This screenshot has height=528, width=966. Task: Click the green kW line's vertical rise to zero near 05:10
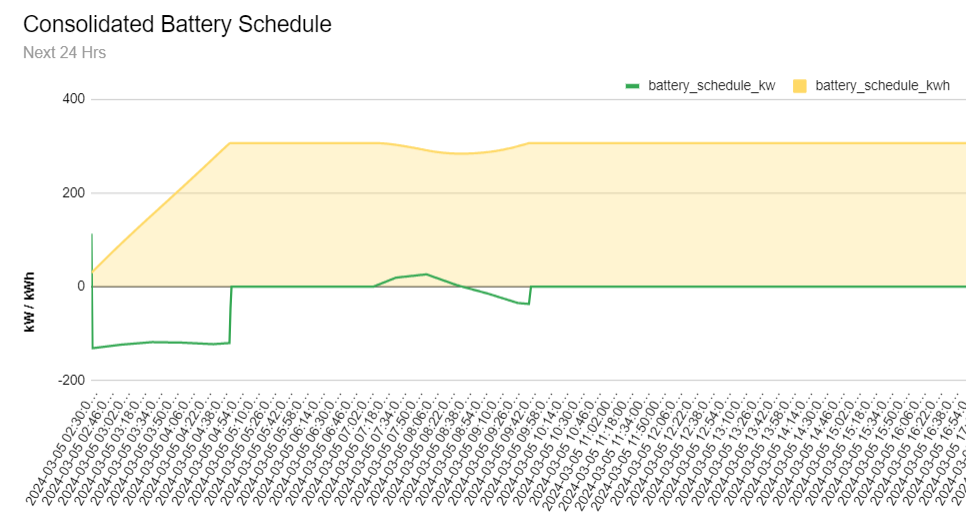click(x=231, y=314)
